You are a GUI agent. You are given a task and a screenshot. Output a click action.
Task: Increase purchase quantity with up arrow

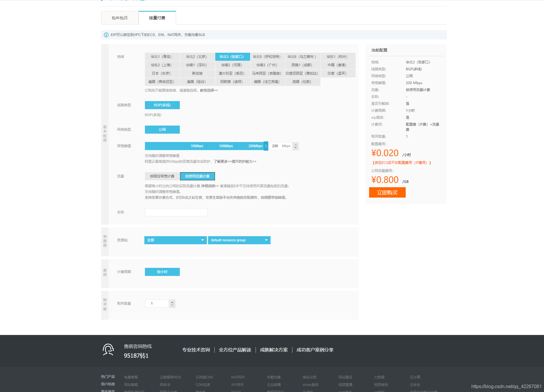(x=172, y=302)
